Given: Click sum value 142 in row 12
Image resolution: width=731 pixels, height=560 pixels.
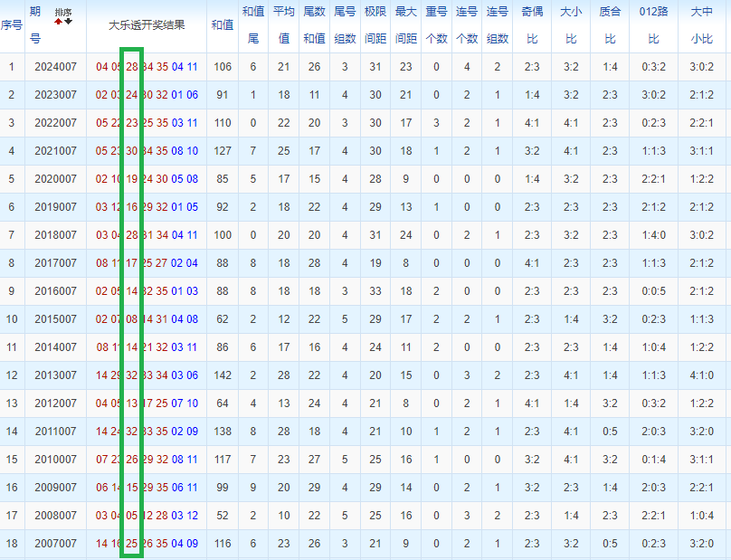Looking at the screenshot, I should tap(223, 375).
